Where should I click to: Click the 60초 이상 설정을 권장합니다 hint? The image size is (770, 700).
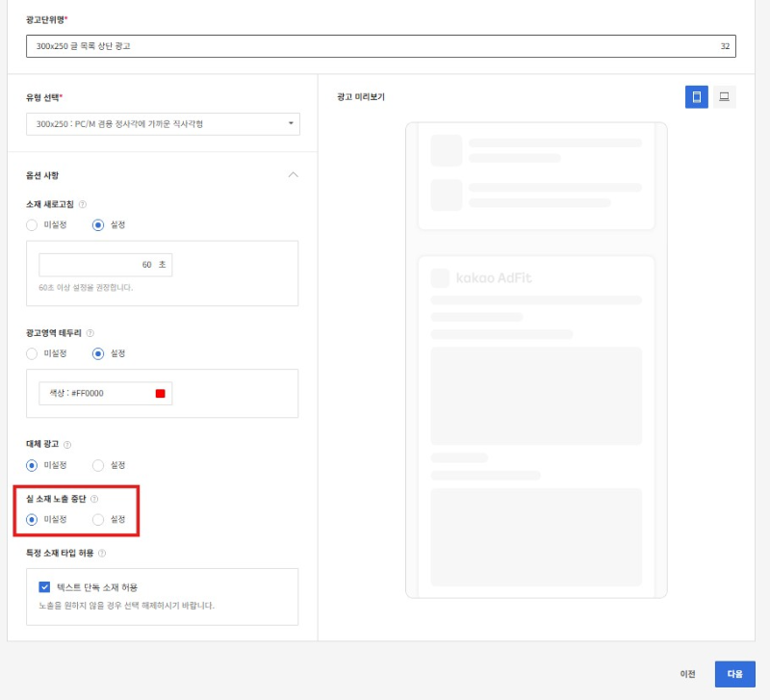(86, 287)
